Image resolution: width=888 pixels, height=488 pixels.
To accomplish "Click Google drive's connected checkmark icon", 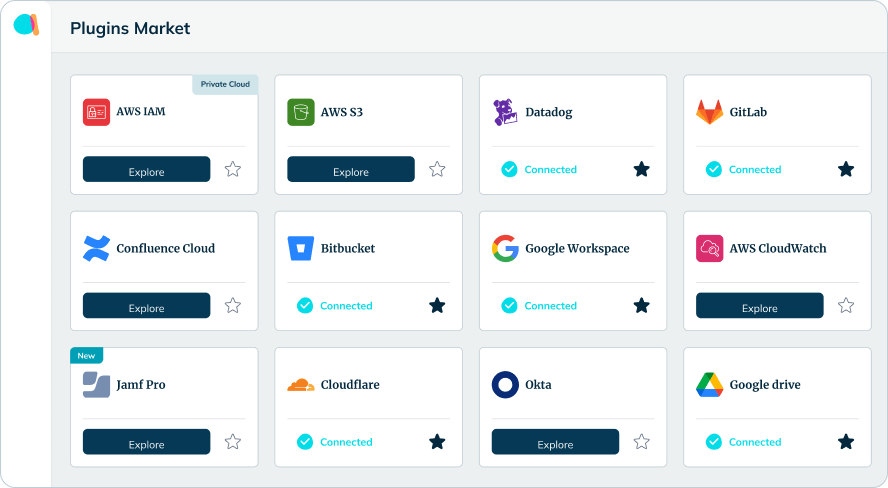I will tap(714, 442).
